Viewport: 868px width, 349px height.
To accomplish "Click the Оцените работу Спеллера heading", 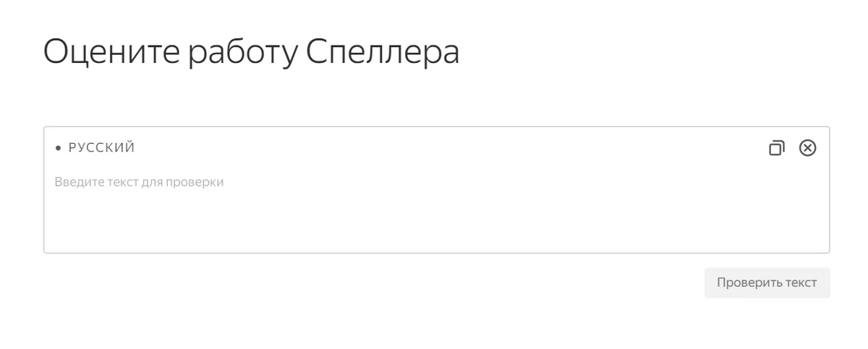I will [251, 53].
